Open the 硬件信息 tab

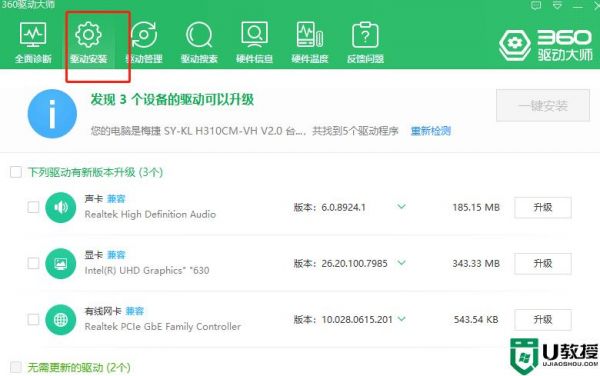point(254,42)
